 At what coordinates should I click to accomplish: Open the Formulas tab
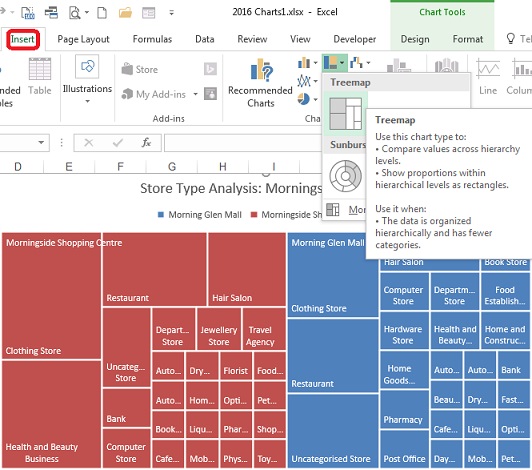(x=152, y=39)
